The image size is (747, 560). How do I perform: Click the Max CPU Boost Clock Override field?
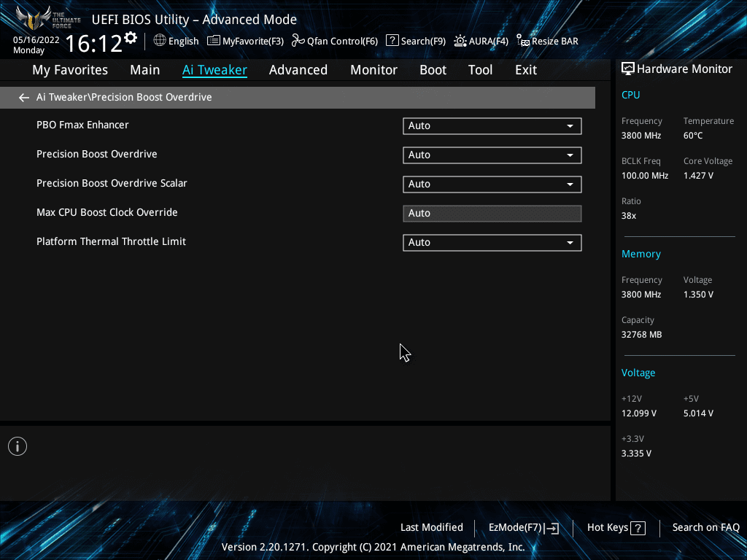click(492, 214)
